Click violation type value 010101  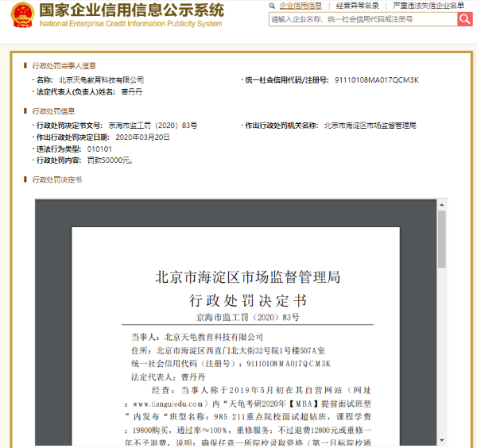(x=99, y=149)
